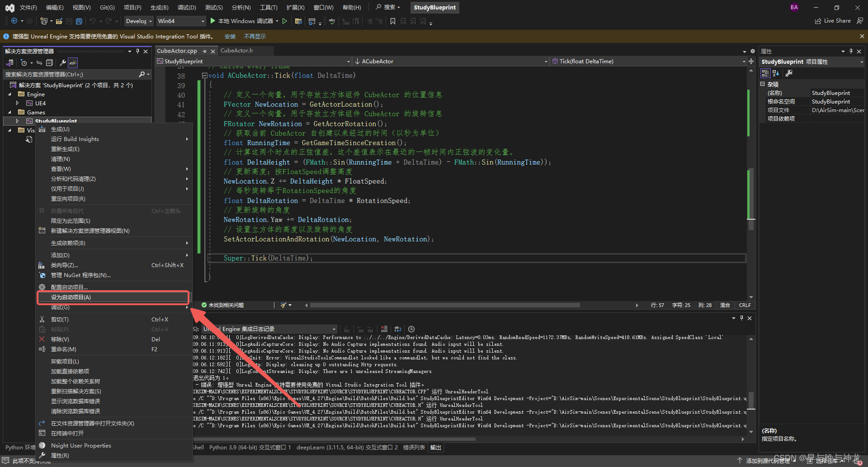
Task: Switch views icon in Solution Explorer
Action: click(10, 63)
